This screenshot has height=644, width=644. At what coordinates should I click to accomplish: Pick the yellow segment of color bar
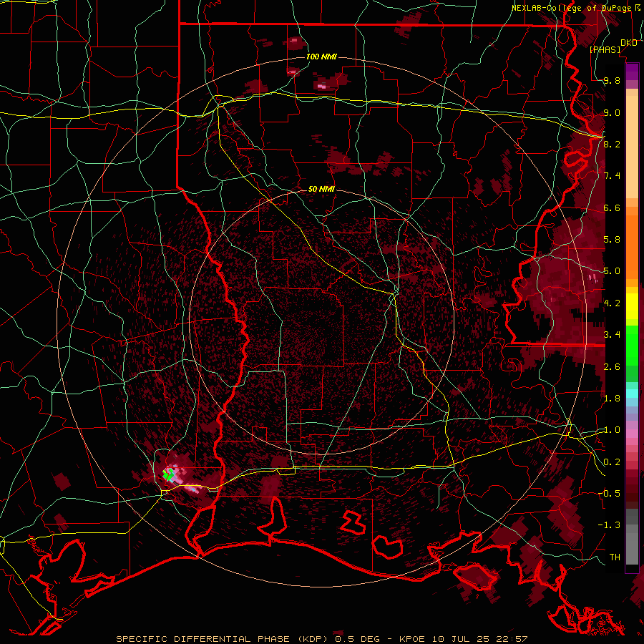(632, 306)
